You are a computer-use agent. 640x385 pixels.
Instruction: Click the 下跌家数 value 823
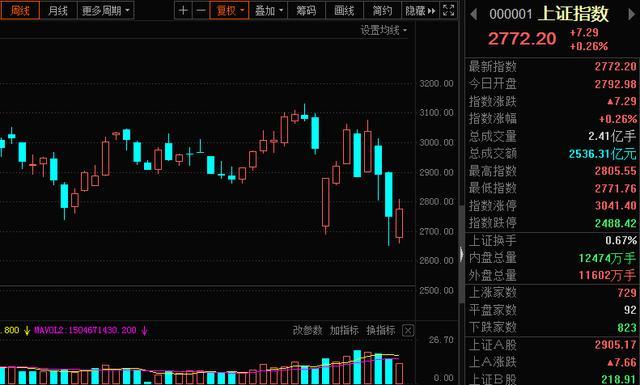point(627,327)
